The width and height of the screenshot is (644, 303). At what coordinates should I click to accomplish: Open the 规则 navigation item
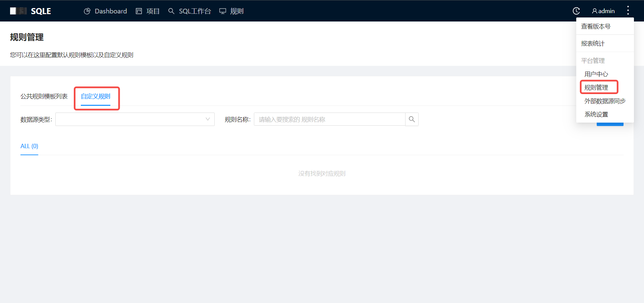[231, 11]
